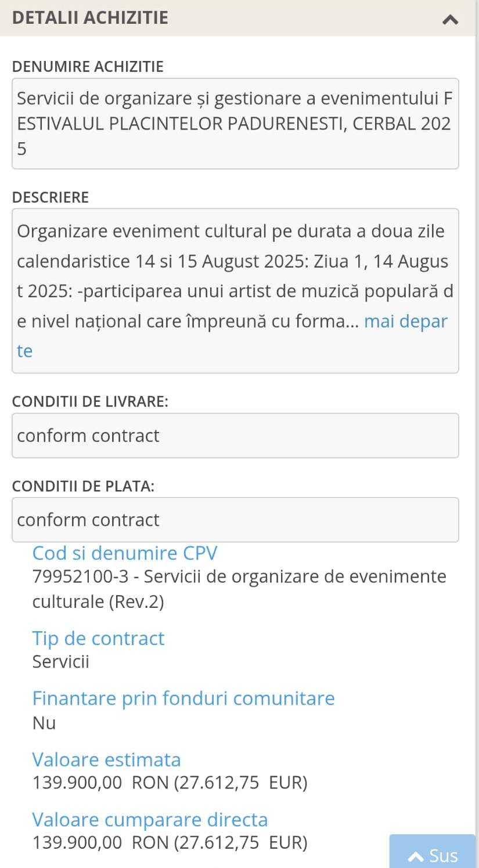Click the DESCRIERE section label

(51, 197)
